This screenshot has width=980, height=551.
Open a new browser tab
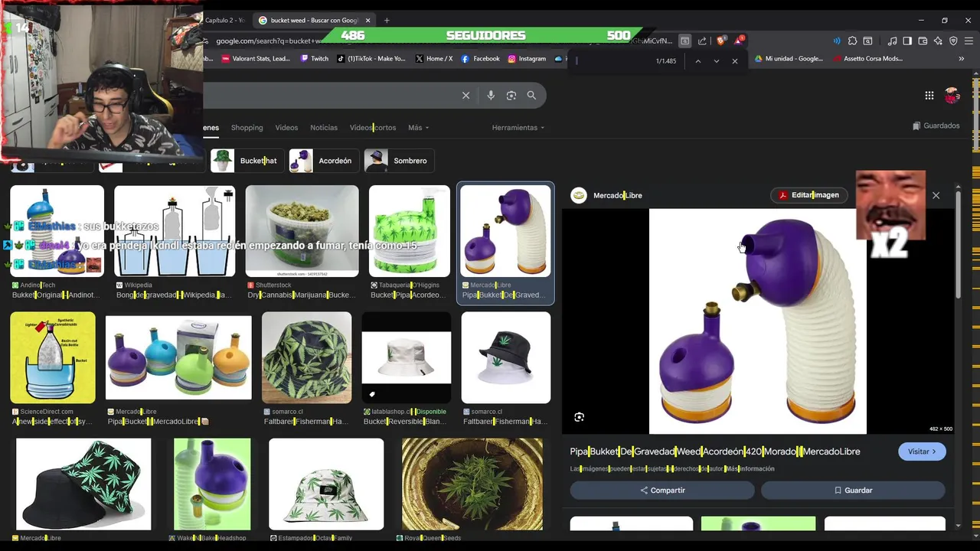point(387,20)
